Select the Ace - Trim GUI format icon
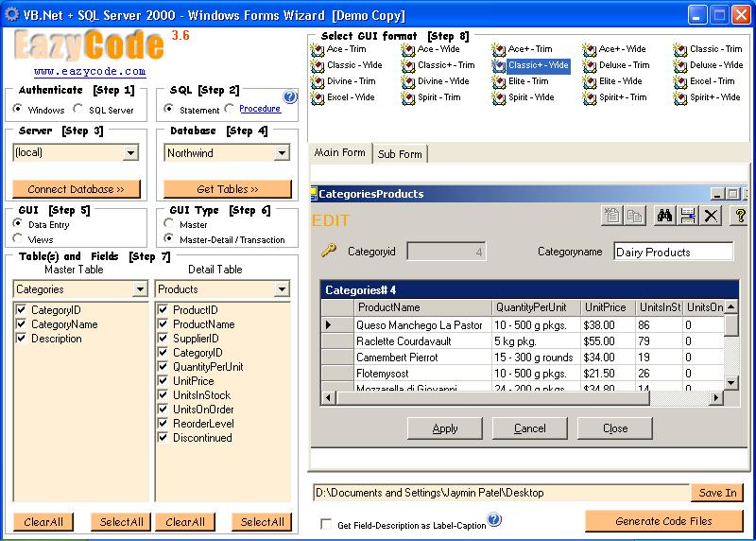Screen dimensions: 756x541 click(318, 49)
